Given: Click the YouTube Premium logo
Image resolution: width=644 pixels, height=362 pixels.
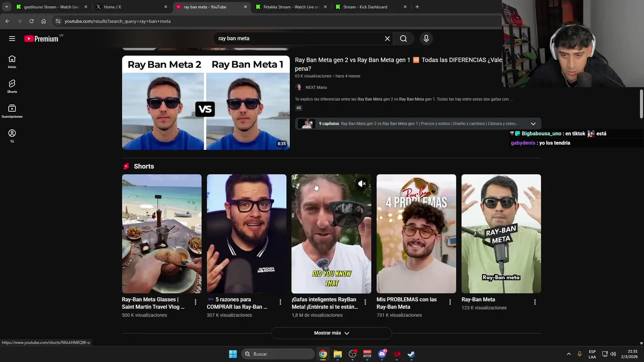Looking at the screenshot, I should [x=41, y=39].
